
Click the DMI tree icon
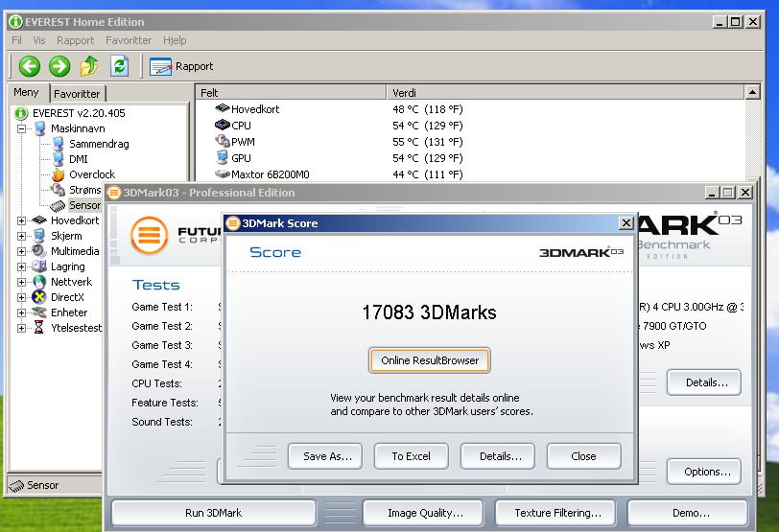tap(59, 159)
